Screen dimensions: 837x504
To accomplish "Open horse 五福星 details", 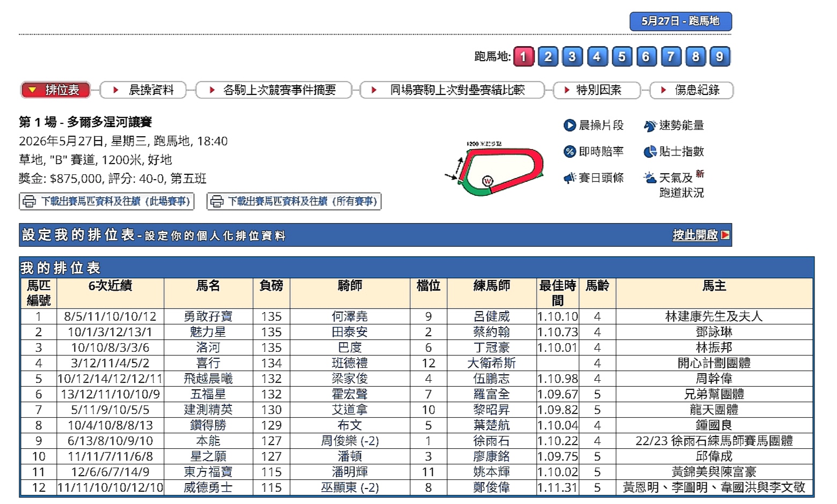I will 208,394.
